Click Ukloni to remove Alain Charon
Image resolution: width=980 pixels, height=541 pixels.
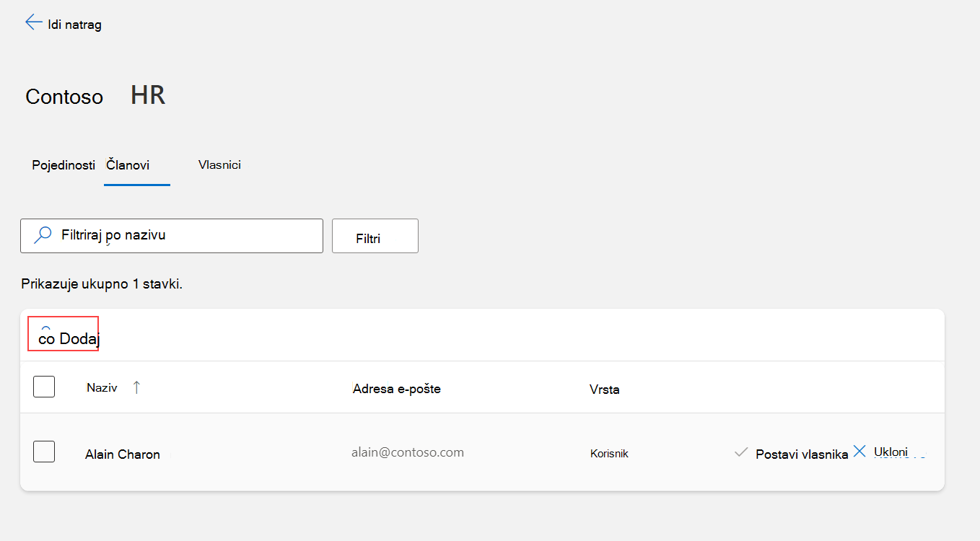(891, 452)
